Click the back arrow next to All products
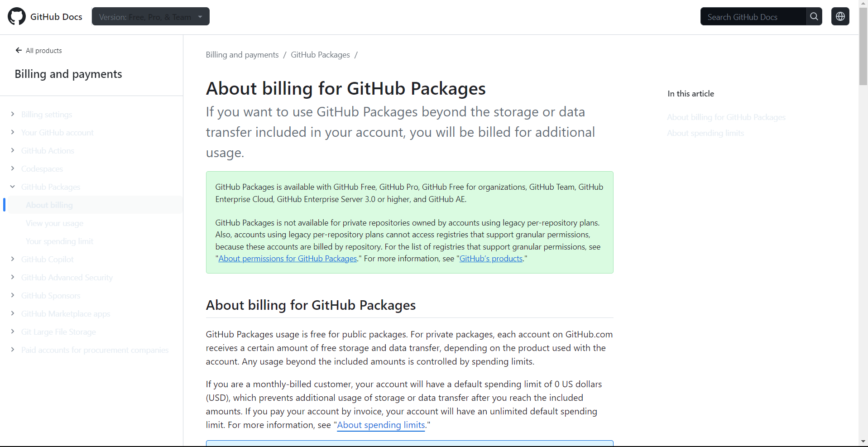This screenshot has height=447, width=868. point(18,50)
